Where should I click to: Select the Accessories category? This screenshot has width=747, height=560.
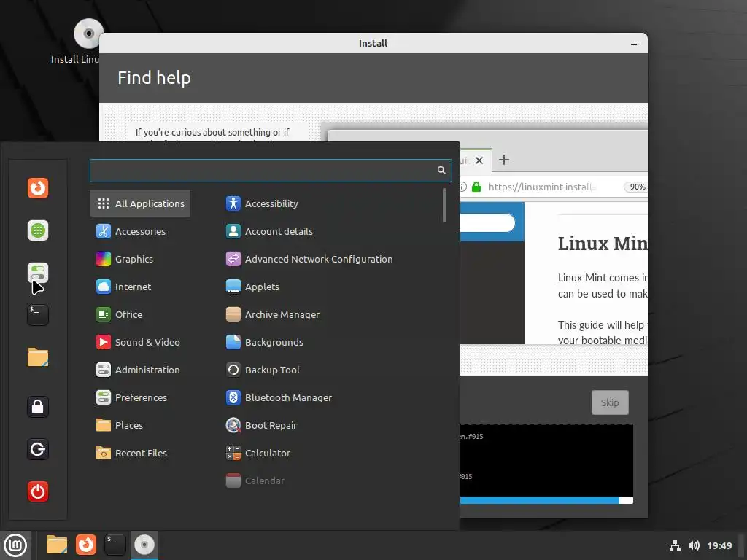tap(140, 231)
